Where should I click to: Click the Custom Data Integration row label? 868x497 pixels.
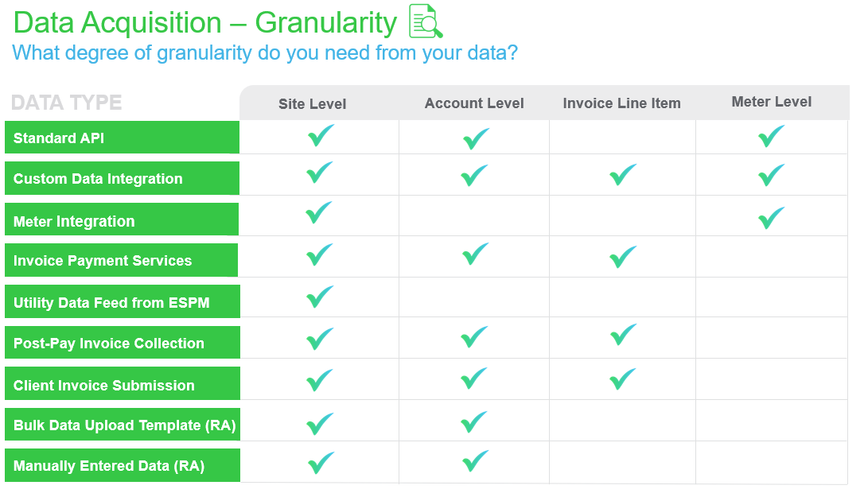pyautogui.click(x=98, y=179)
